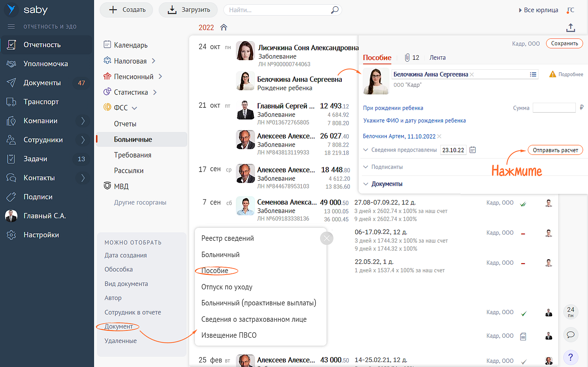Viewport: 588px width, 367px height.
Task: Click the paperclip attachments icon
Action: pyautogui.click(x=407, y=57)
